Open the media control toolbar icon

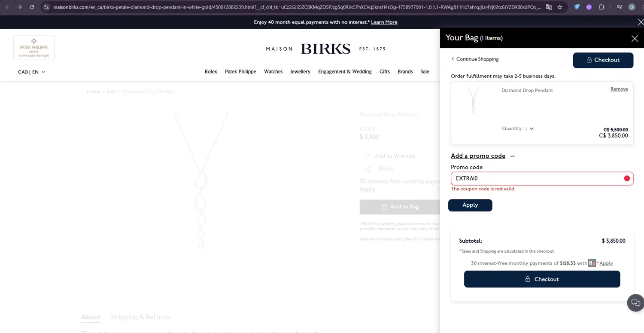(x=620, y=7)
